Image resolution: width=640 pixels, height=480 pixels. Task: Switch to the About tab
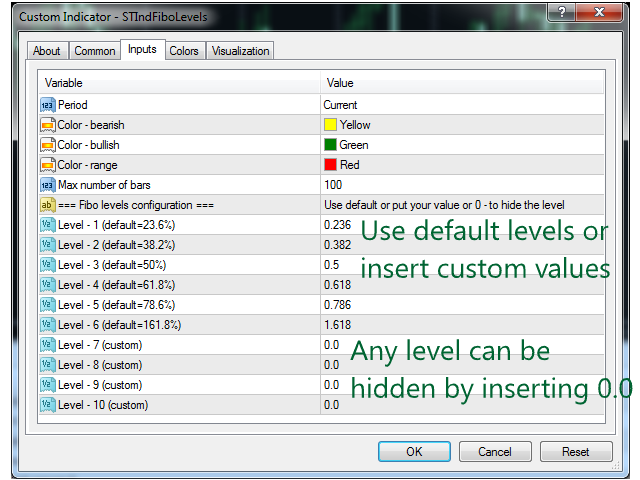pos(47,51)
